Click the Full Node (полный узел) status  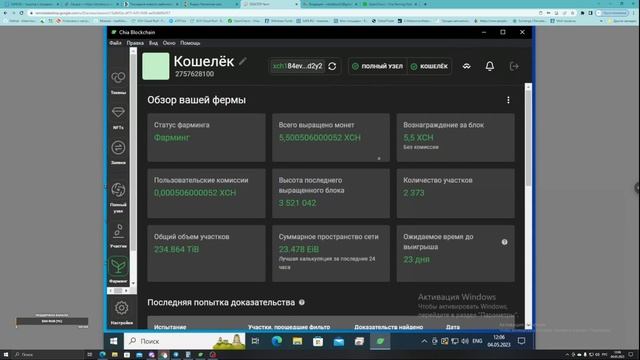(378, 66)
